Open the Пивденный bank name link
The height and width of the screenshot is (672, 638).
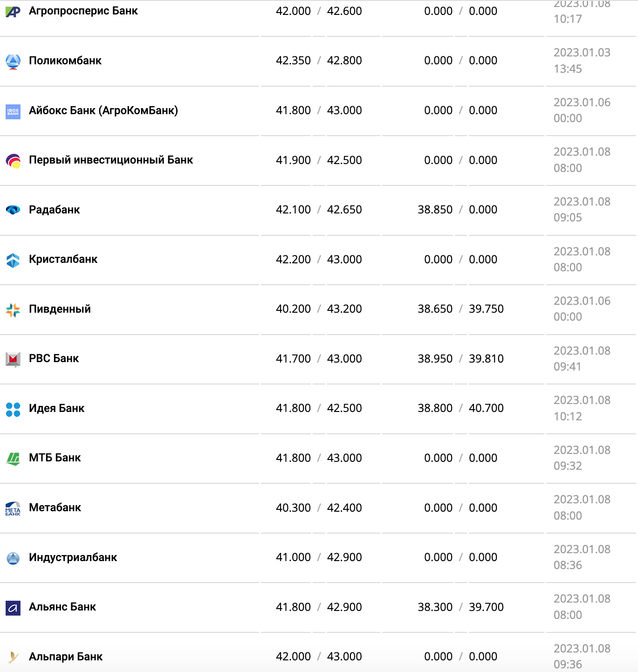point(60,309)
